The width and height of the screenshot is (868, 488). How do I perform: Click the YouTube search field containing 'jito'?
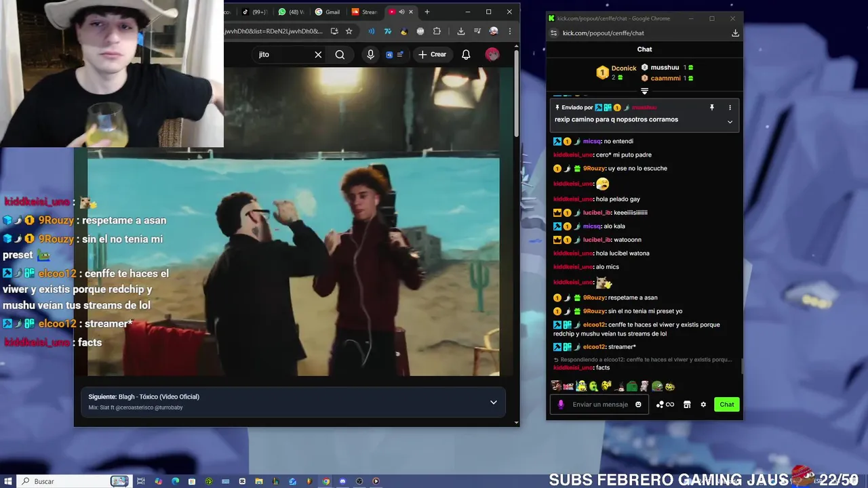click(283, 54)
